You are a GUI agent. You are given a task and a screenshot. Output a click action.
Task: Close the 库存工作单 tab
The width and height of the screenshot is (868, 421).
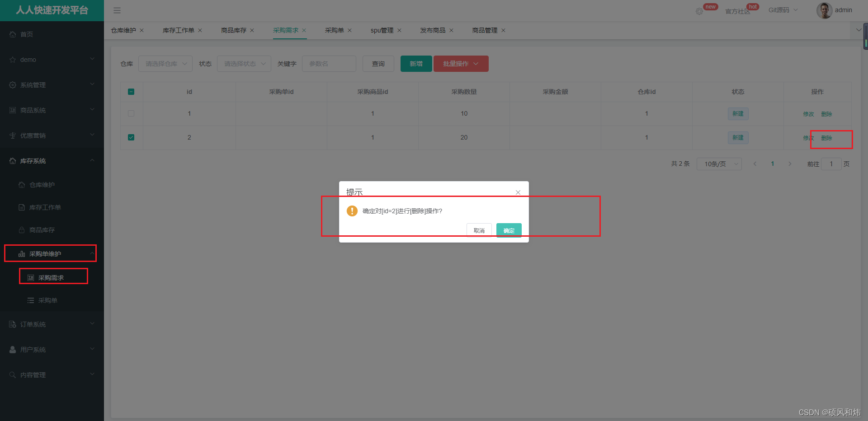[200, 30]
